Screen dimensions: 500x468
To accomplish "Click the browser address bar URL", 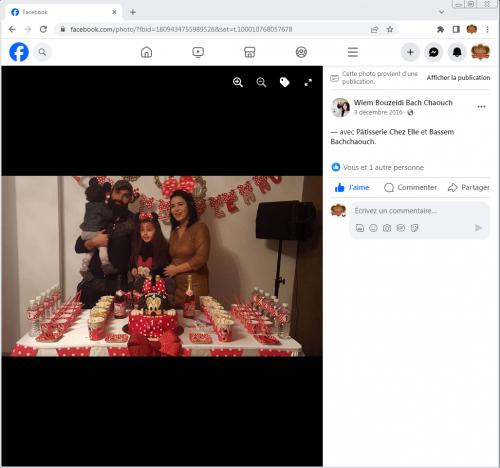I will pyautogui.click(x=181, y=29).
